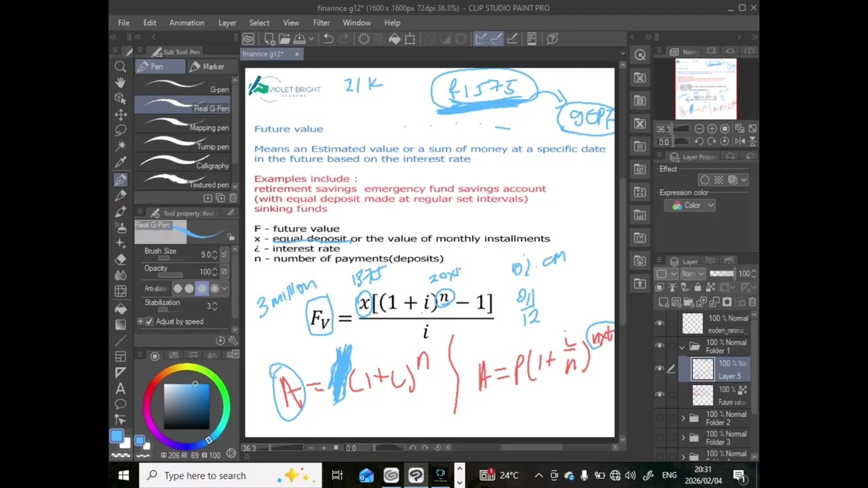Click the Undo arrow in command bar
The height and width of the screenshot is (488, 868).
(328, 39)
